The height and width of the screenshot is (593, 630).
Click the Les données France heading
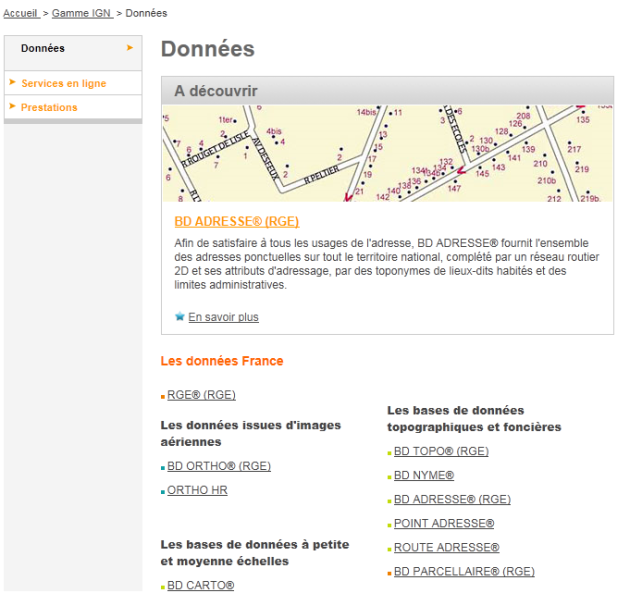[222, 361]
